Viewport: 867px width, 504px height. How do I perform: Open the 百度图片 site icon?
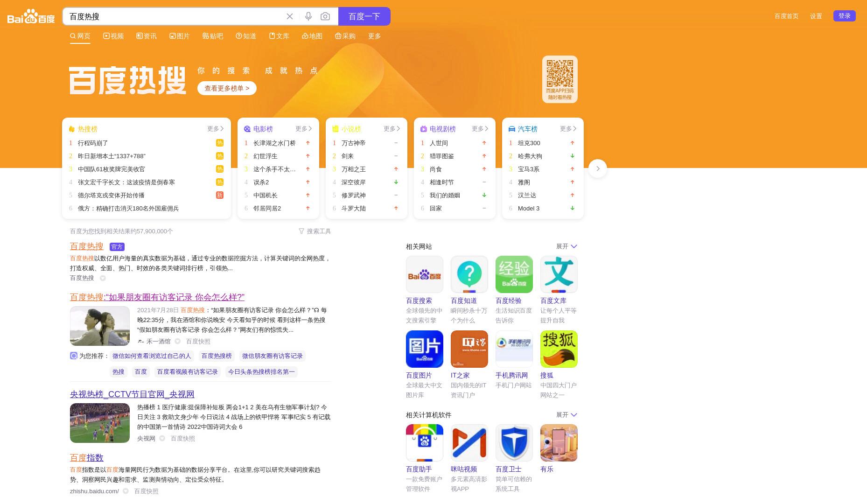coord(425,349)
